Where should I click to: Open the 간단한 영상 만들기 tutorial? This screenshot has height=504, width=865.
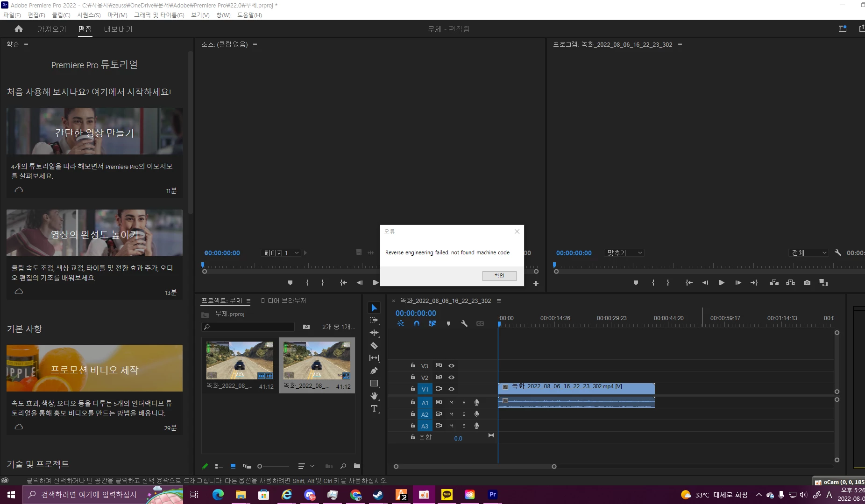point(94,131)
